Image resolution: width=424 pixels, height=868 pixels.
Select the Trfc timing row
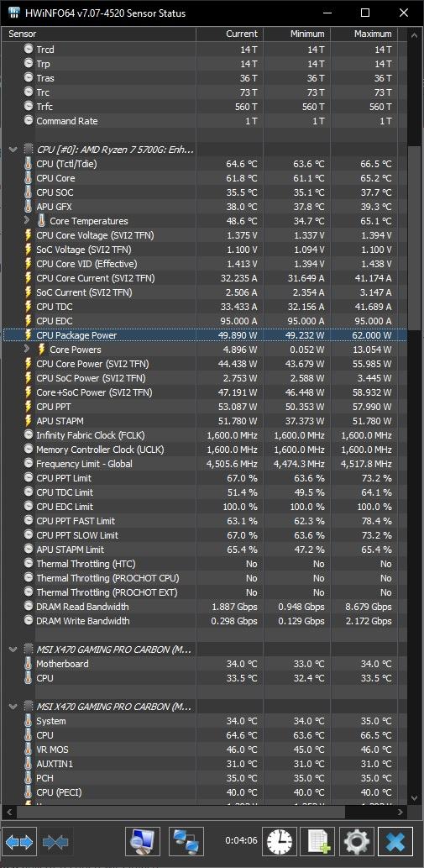(x=205, y=107)
